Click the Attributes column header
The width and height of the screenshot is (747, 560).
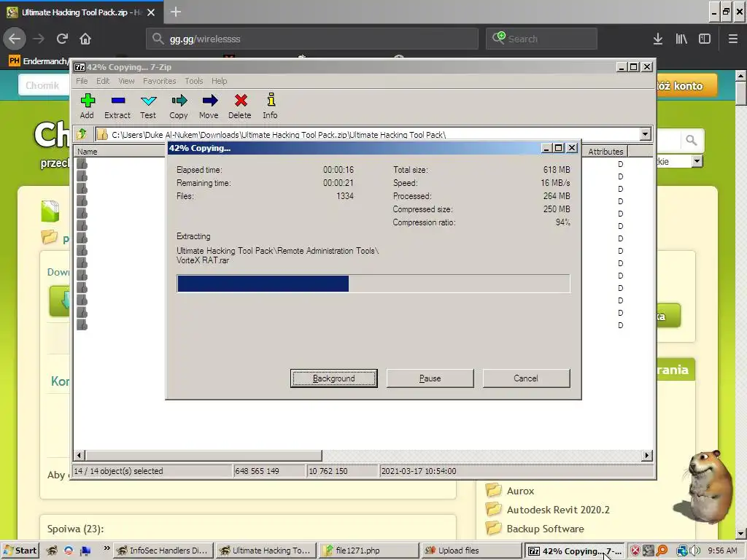click(605, 152)
